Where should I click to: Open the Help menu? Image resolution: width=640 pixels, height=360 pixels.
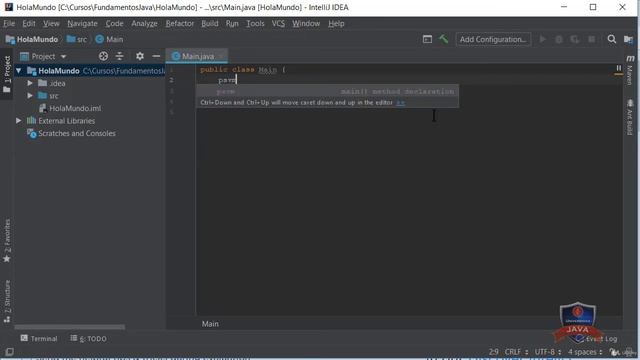coord(336,23)
